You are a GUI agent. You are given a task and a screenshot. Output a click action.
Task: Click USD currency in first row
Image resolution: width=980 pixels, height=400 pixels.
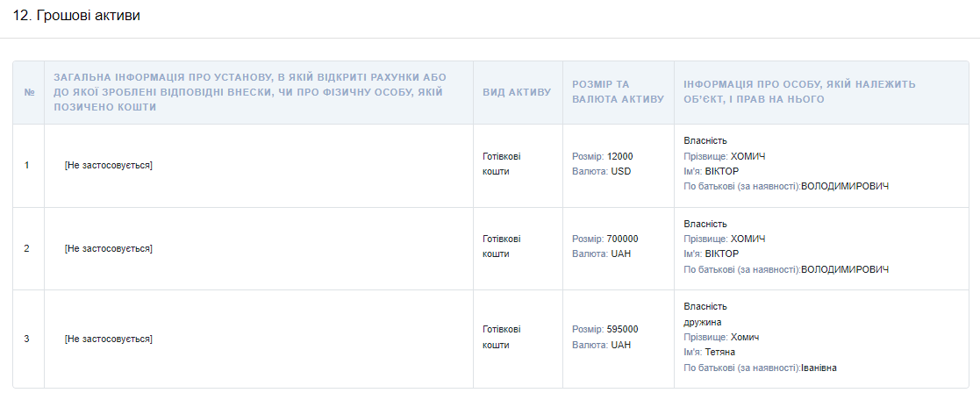coord(621,171)
